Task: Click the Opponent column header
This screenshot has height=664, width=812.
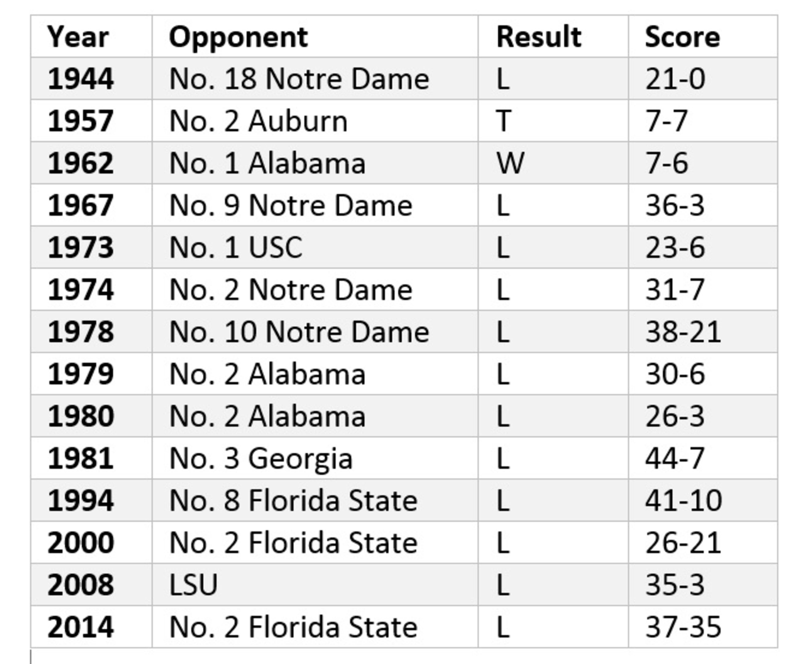Action: pos(238,37)
